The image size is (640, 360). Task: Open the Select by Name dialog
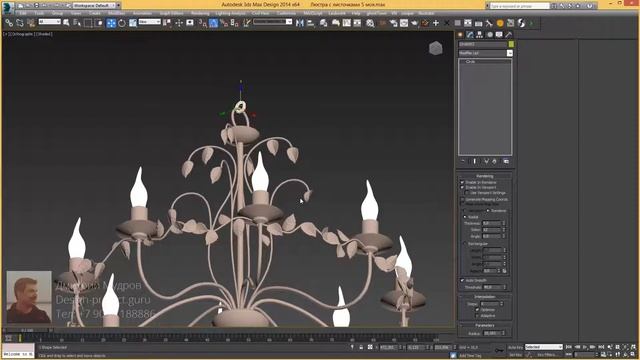coord(77,23)
